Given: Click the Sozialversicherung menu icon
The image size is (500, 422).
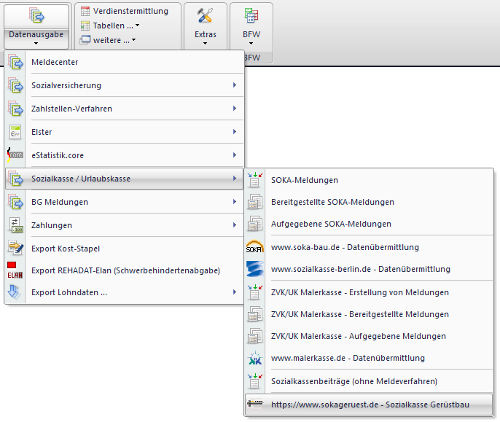Looking at the screenshot, I should point(16,86).
